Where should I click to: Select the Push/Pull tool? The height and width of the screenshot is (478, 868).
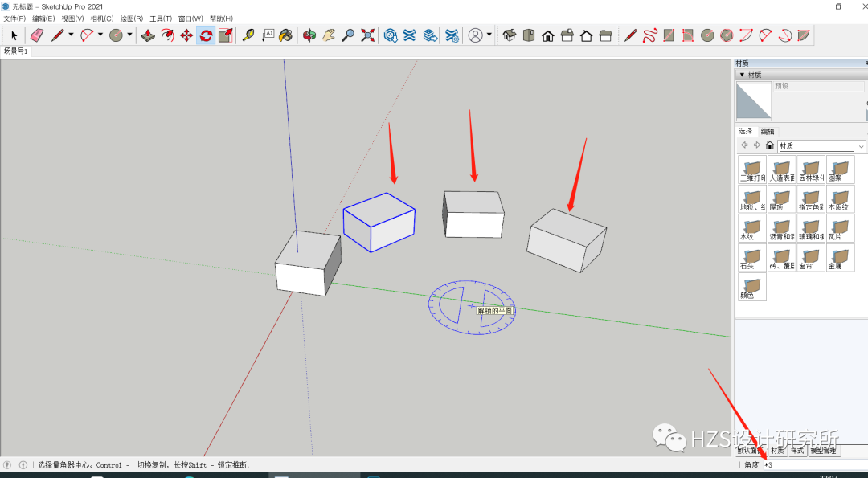[x=149, y=35]
